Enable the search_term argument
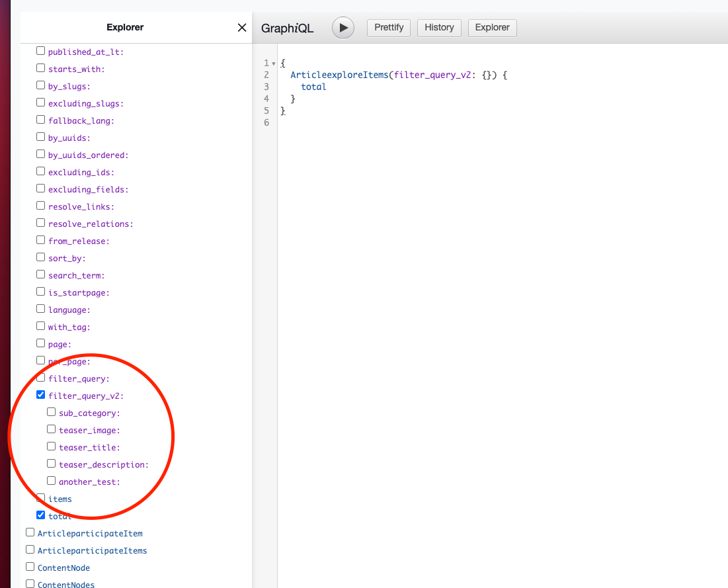This screenshot has height=588, width=728. point(40,274)
